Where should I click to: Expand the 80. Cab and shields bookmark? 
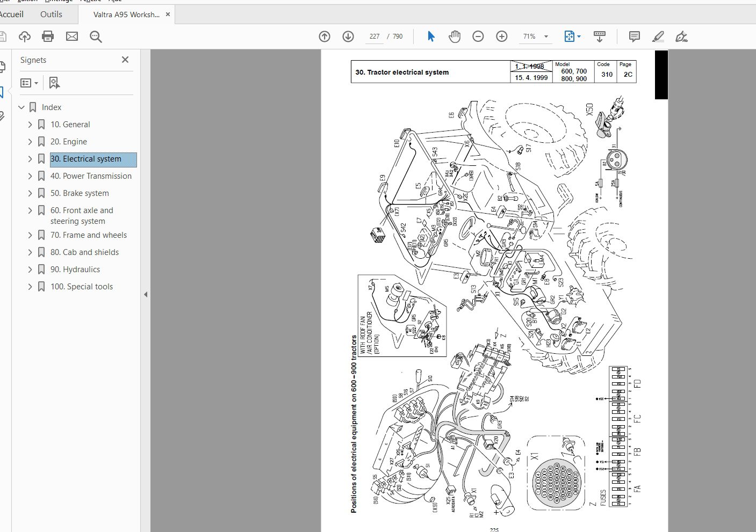pos(30,252)
